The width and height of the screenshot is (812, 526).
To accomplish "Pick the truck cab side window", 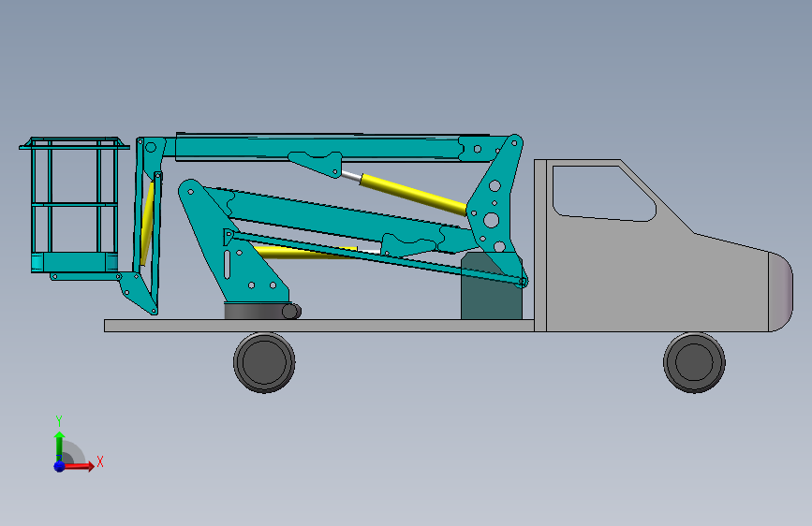I will click(x=603, y=193).
